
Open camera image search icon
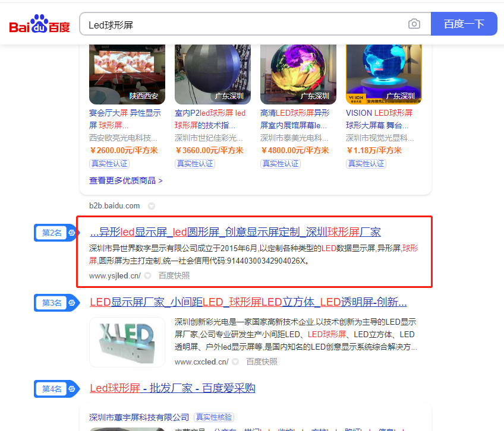pyautogui.click(x=414, y=24)
